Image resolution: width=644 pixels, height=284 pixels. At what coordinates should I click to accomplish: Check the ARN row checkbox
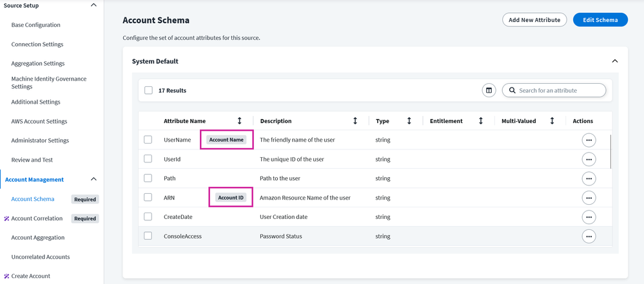[148, 198]
